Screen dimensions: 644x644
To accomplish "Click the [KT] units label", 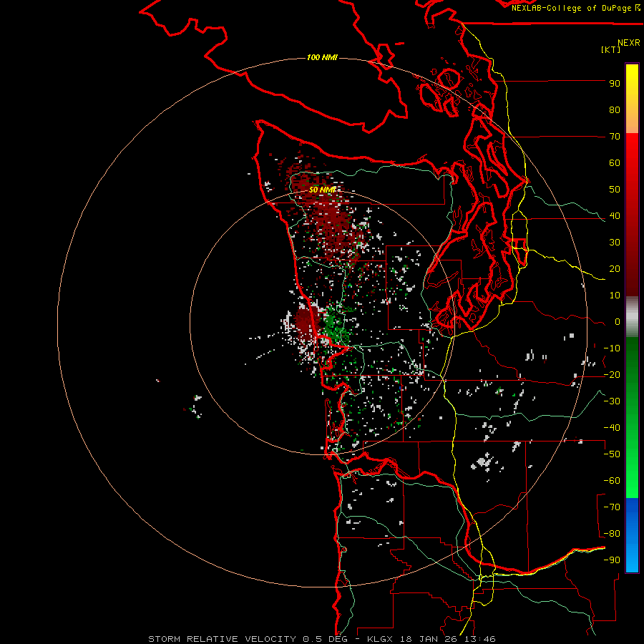I will pyautogui.click(x=610, y=49).
